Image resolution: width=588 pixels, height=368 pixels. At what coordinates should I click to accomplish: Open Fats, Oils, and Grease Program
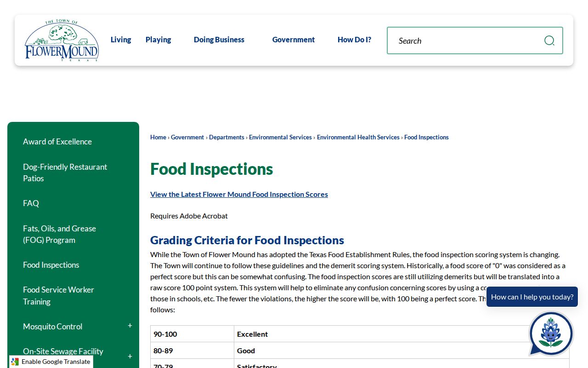point(59,234)
